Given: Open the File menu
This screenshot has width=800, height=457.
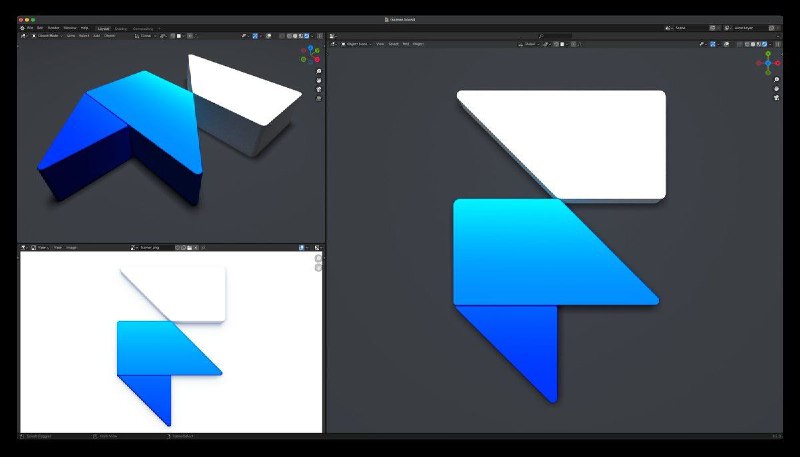Looking at the screenshot, I should [31, 27].
